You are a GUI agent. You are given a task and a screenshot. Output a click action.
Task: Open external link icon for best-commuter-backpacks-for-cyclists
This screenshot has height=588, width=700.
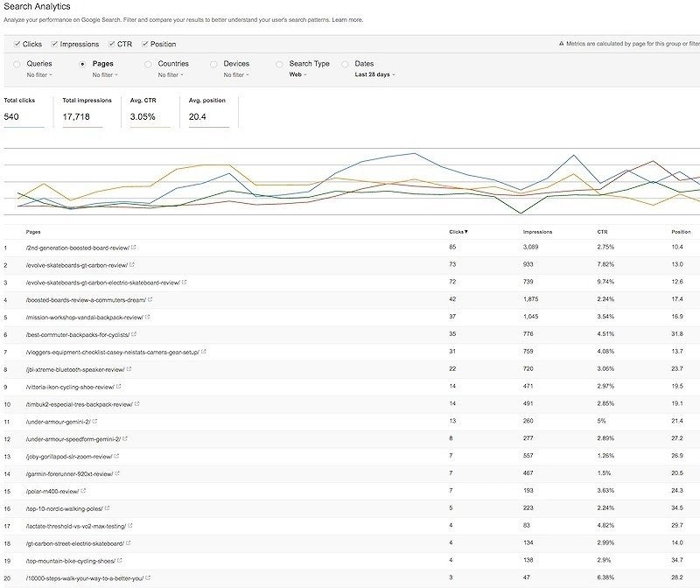pyautogui.click(x=134, y=334)
